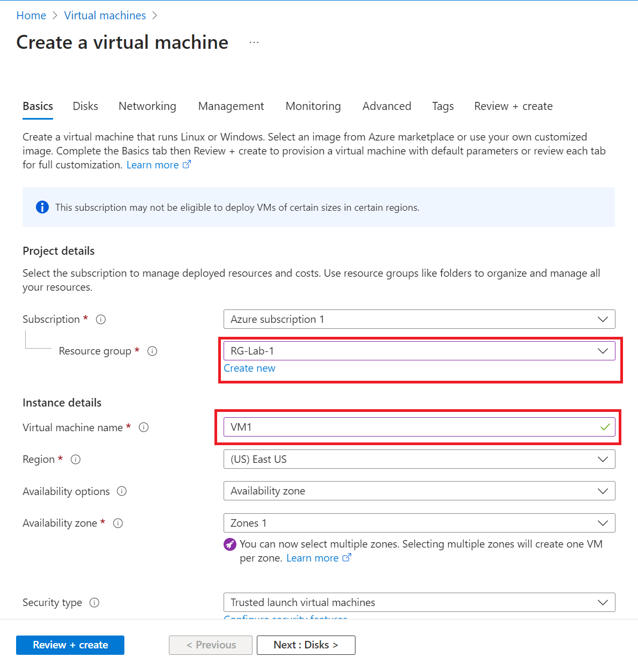638x672 pixels.
Task: Click the Review + create button
Action: click(70, 645)
